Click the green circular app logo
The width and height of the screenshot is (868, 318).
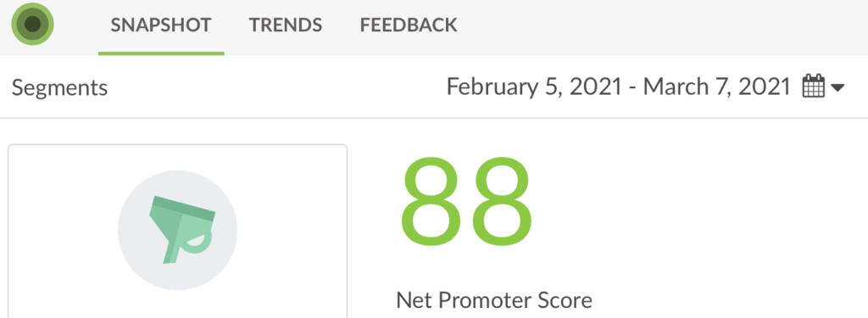[32, 25]
